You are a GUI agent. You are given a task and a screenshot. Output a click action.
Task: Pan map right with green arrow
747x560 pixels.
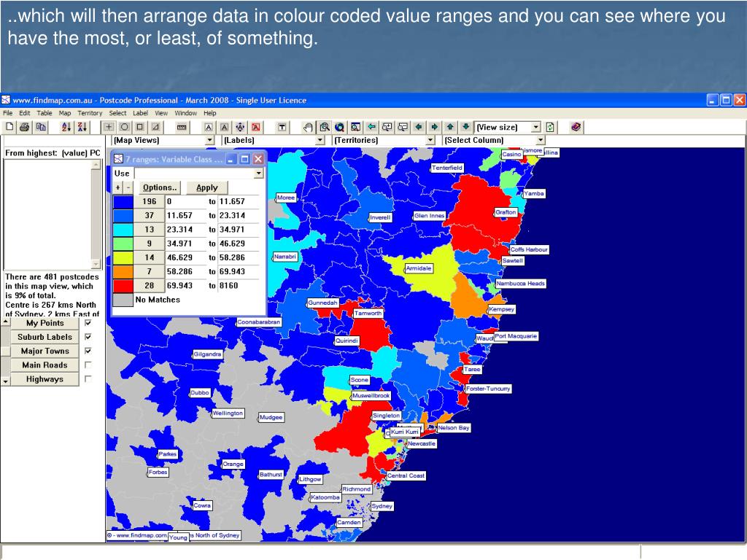pyautogui.click(x=435, y=127)
